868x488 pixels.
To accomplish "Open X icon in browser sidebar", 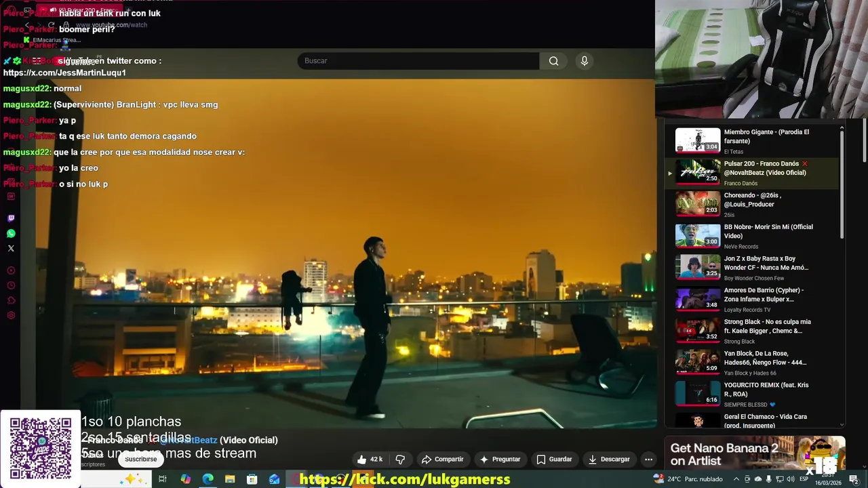I will tap(11, 248).
